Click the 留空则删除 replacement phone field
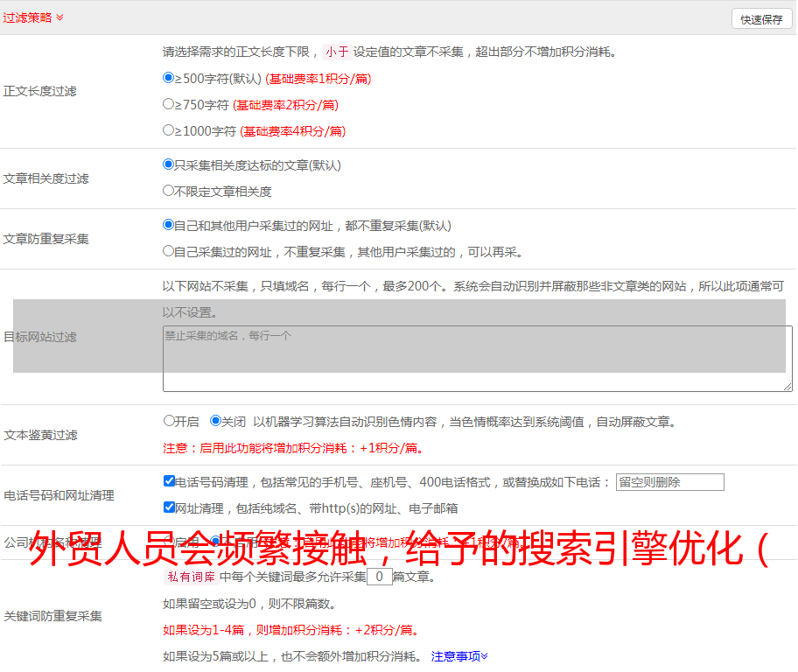 point(669,482)
